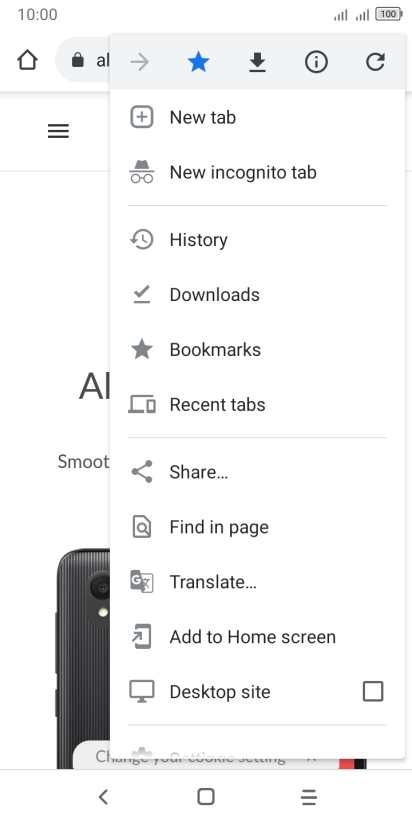Open a New incognito tab
This screenshot has height=824, width=412.
(x=258, y=172)
